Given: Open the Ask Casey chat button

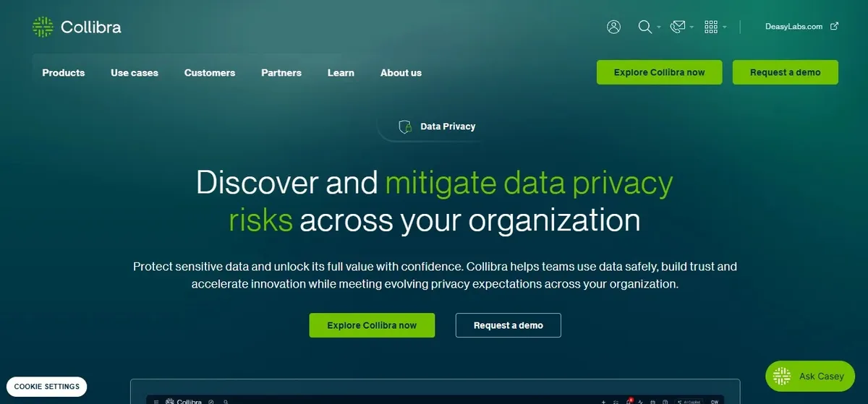Looking at the screenshot, I should [810, 377].
